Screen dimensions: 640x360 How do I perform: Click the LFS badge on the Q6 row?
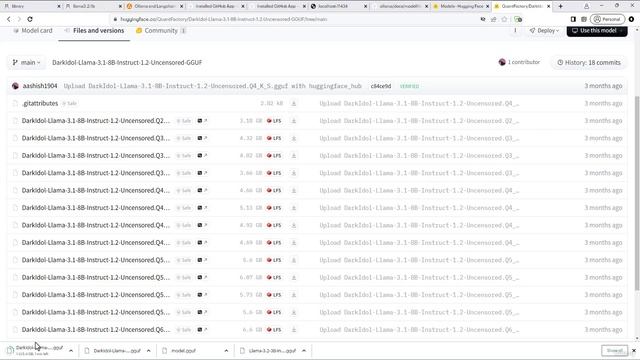click(x=274, y=330)
